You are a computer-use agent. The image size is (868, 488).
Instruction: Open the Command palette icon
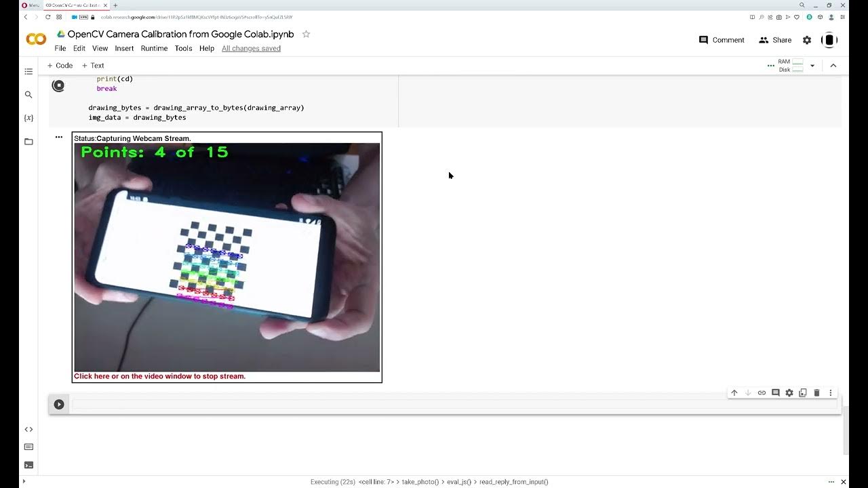pyautogui.click(x=28, y=447)
